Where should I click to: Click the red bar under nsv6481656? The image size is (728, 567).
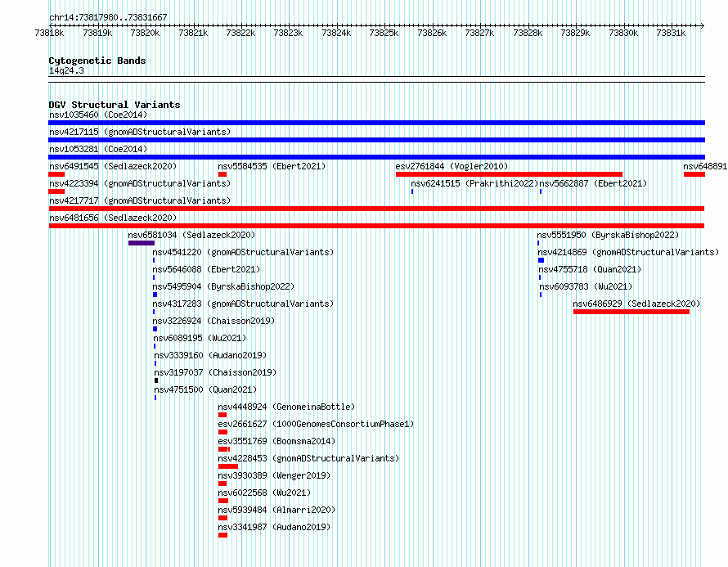pyautogui.click(x=376, y=226)
